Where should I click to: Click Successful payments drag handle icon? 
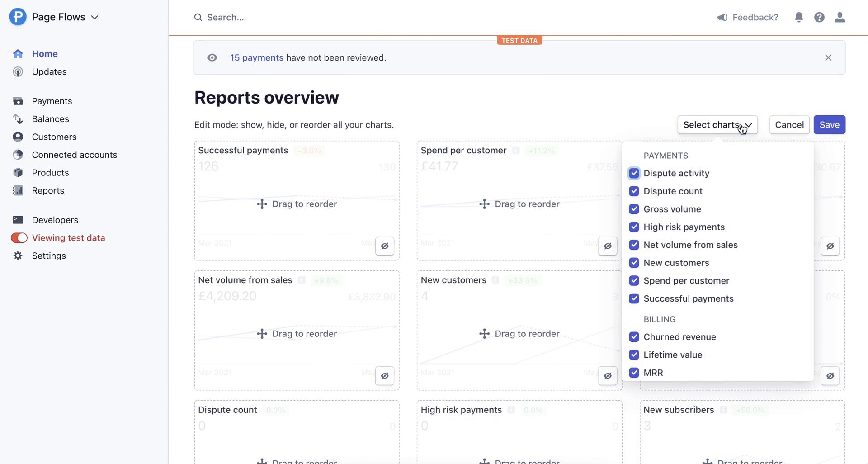262,204
